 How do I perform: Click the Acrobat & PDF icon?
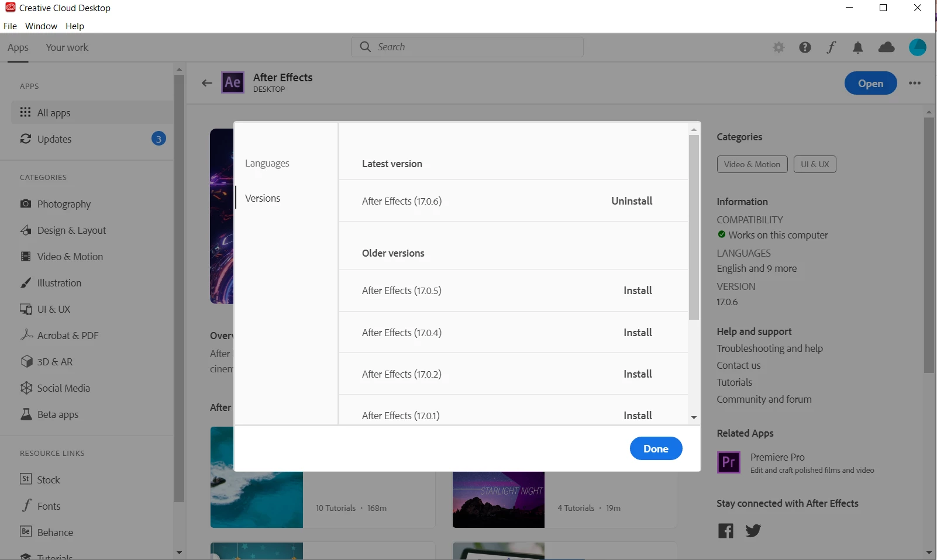(26, 335)
